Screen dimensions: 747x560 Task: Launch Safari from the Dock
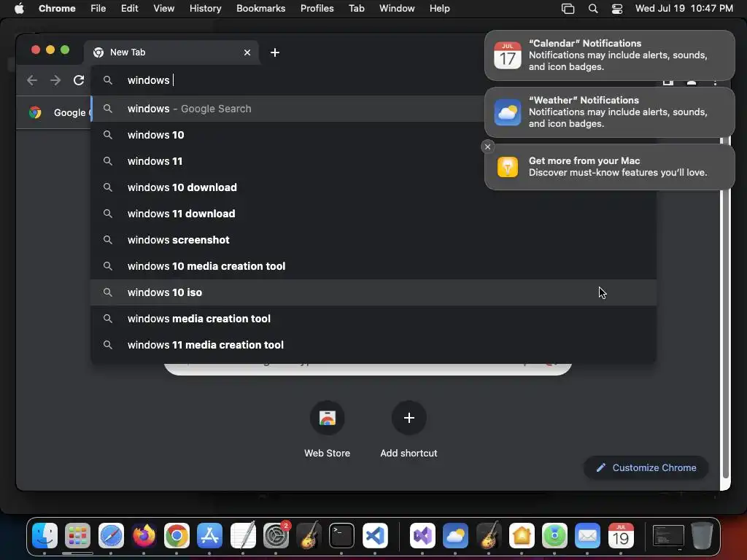click(x=111, y=536)
